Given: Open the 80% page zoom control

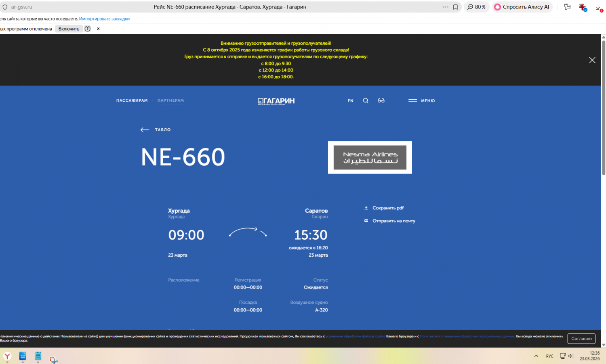Looking at the screenshot, I should coord(477,7).
